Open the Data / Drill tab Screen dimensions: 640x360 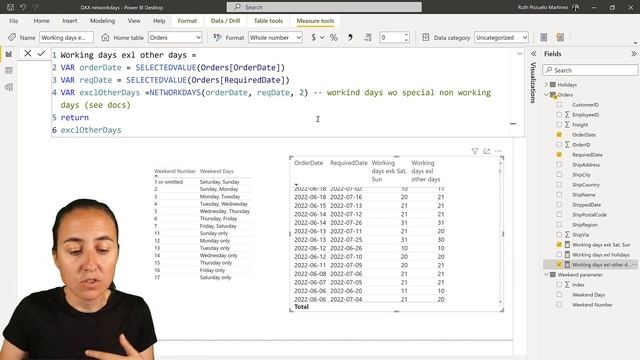[x=225, y=21]
